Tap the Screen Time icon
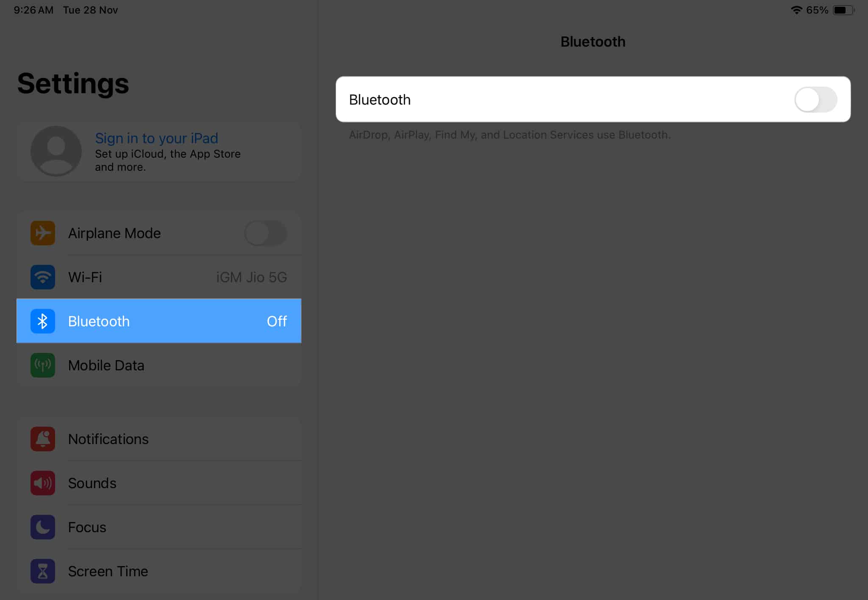The width and height of the screenshot is (868, 600). [x=42, y=571]
